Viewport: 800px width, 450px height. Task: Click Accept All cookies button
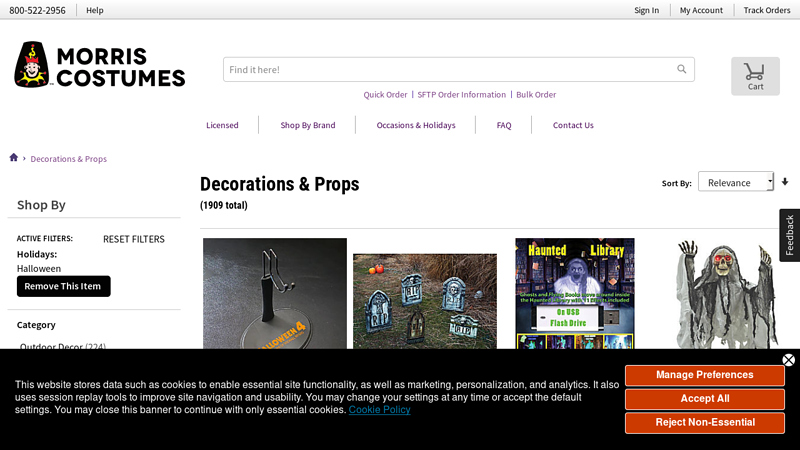coord(704,398)
